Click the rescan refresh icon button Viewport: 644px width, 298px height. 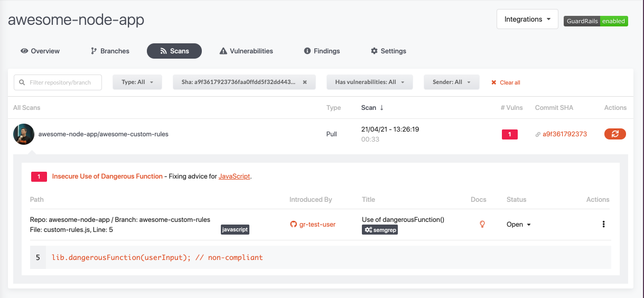(x=615, y=134)
